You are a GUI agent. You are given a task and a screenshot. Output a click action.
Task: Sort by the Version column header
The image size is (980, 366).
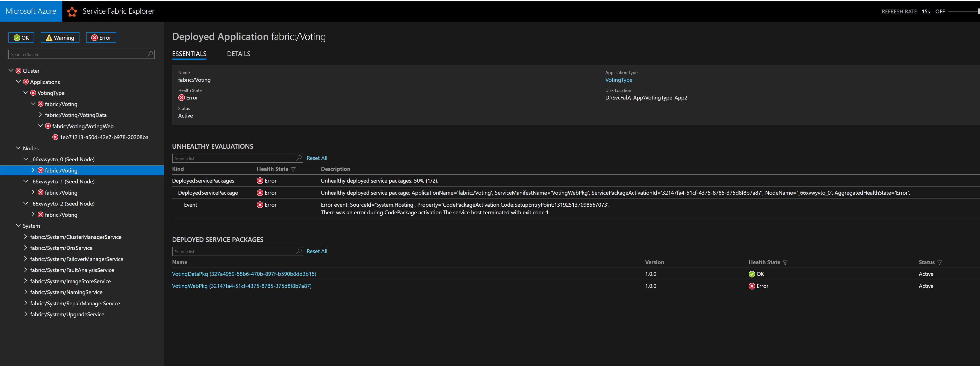pyautogui.click(x=654, y=262)
